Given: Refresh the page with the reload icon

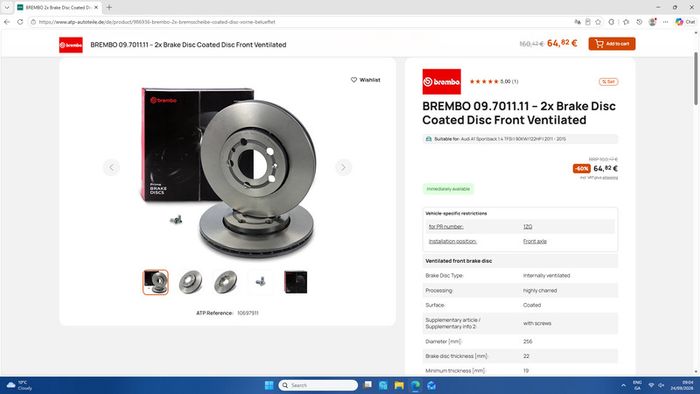Looking at the screenshot, I should 20,22.
